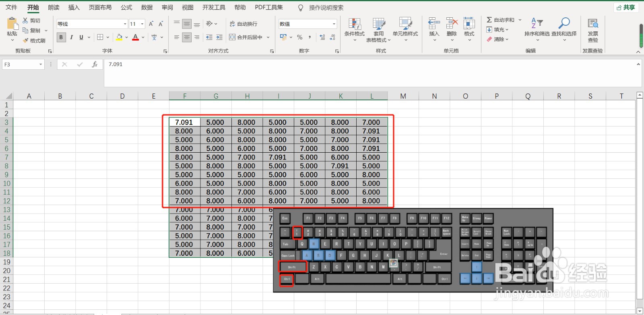644x315 pixels.
Task: Click the Insert cells (插入) icon
Action: click(434, 23)
